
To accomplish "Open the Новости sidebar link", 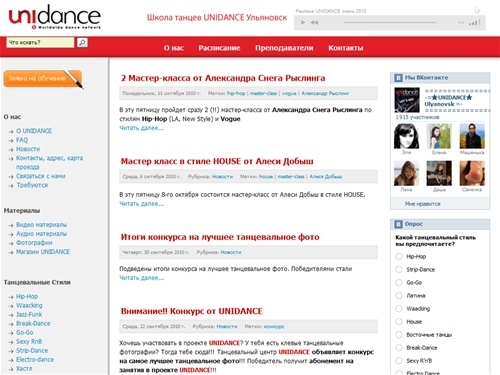I will point(28,149).
